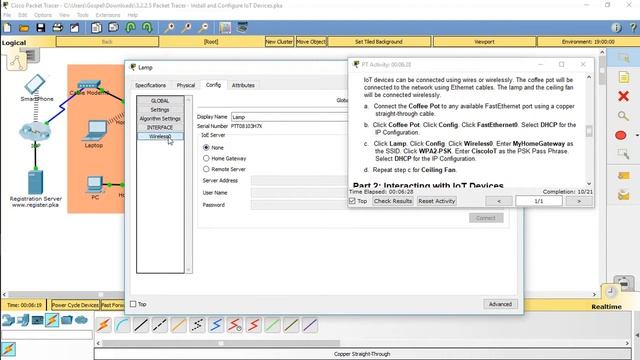Select the dotted phone cable
640x360 pixels.
coord(197,325)
